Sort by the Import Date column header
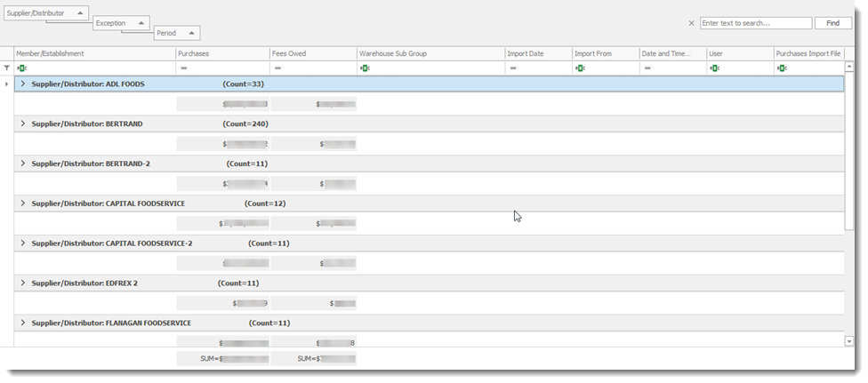This screenshot has width=868, height=383. [537, 54]
